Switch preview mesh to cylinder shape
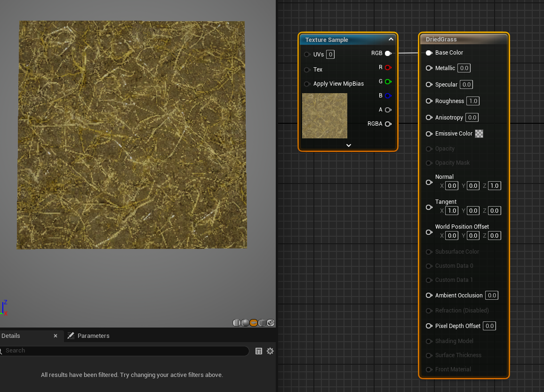The image size is (544, 392). tap(237, 323)
